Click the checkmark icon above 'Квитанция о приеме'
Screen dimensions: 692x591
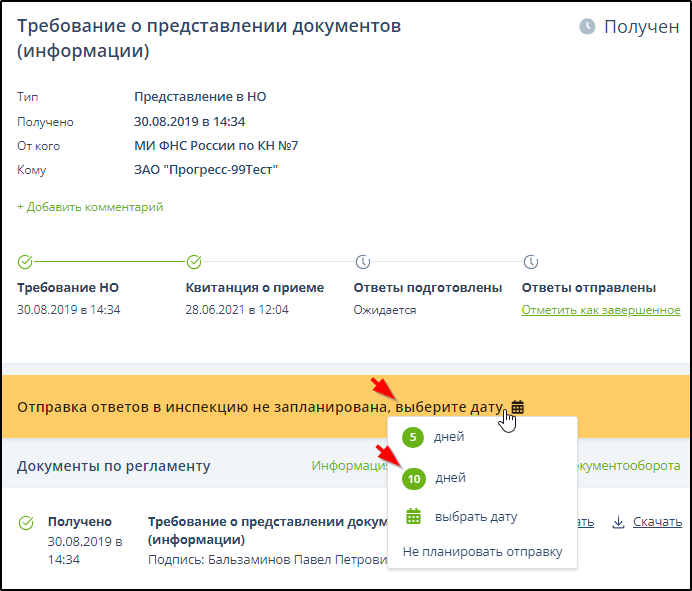point(194,262)
